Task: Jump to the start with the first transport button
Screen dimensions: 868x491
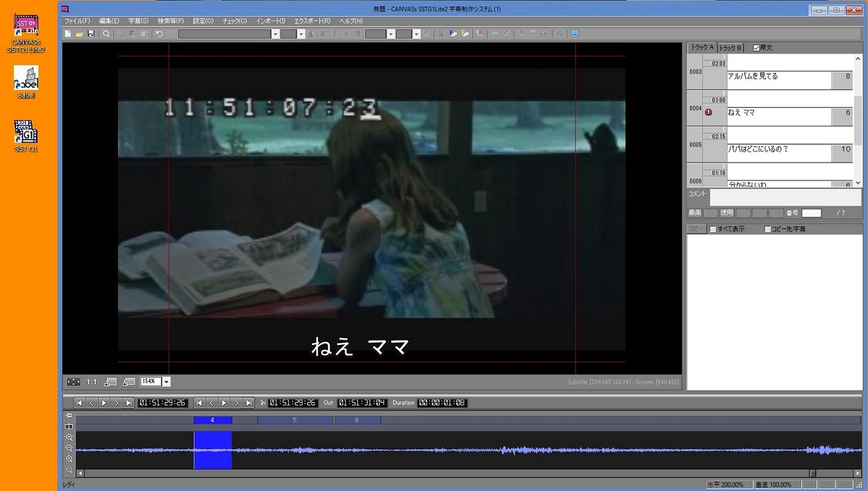Action: 79,403
